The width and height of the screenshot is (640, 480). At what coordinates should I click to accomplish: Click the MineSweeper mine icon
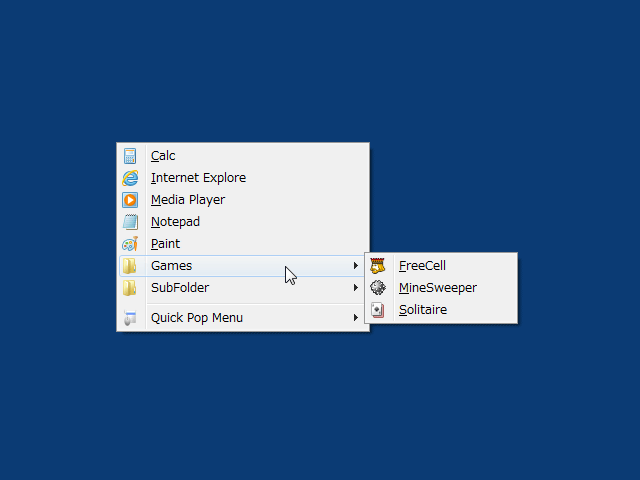point(378,288)
